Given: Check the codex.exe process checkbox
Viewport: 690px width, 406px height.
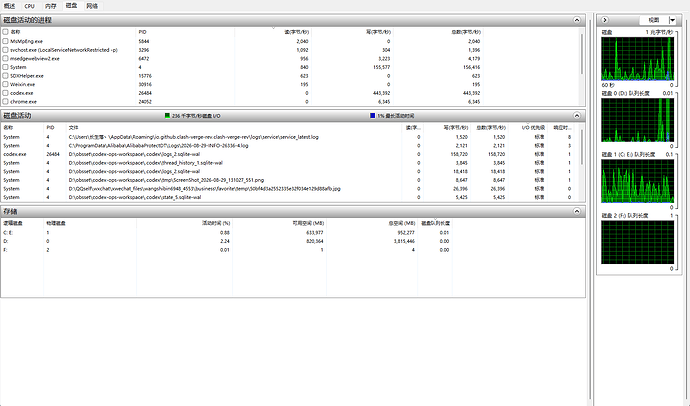Looking at the screenshot, I should 5,93.
